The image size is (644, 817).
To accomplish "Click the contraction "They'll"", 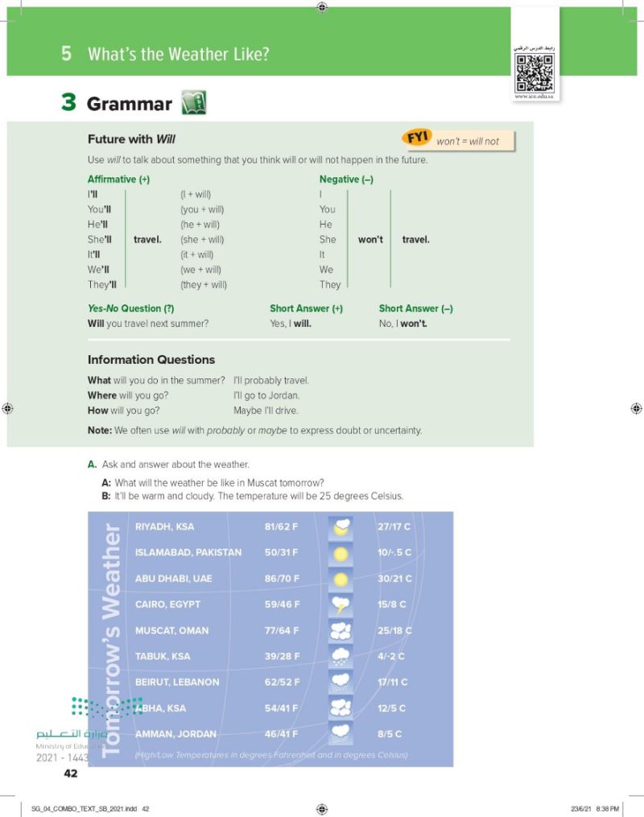I will coord(102,284).
